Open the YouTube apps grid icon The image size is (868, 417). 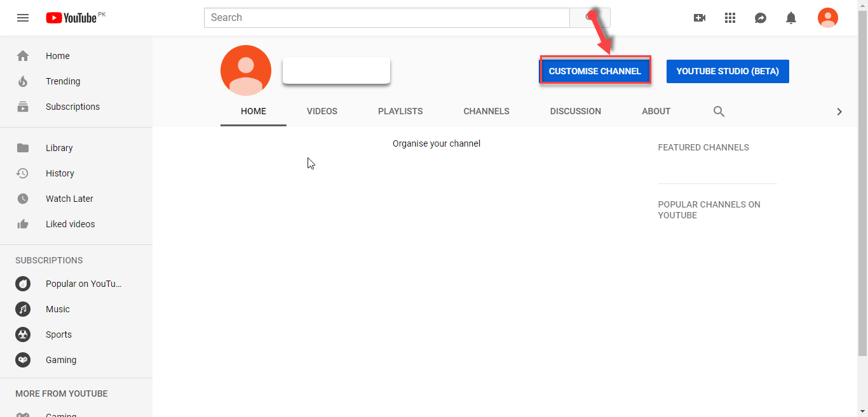[729, 18]
